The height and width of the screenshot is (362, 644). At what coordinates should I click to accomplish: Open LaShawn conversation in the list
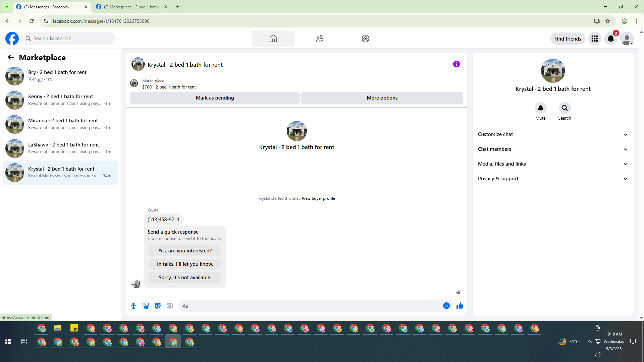(x=60, y=148)
